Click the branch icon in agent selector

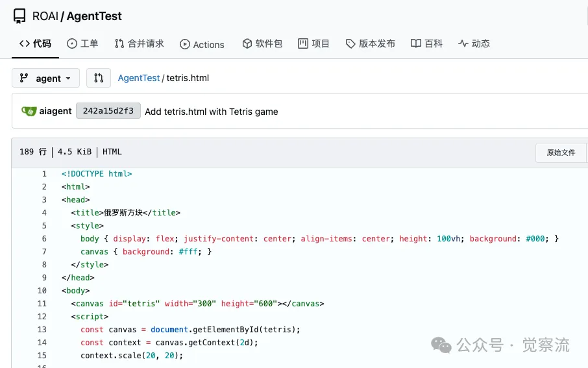23,78
